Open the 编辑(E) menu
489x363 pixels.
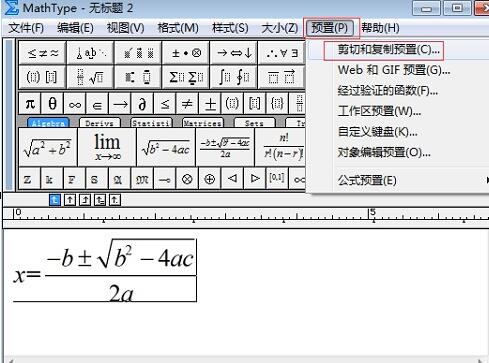[x=75, y=28]
